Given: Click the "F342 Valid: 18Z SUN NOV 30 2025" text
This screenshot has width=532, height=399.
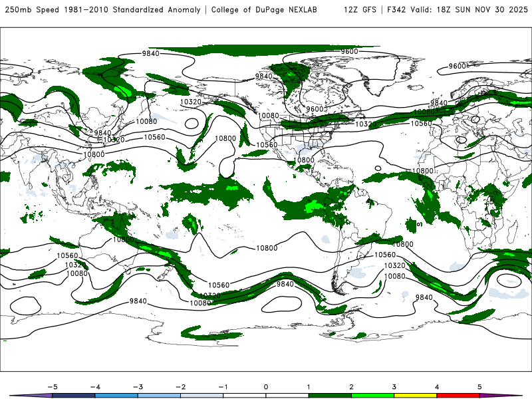Looking at the screenshot, I should coord(458,10).
